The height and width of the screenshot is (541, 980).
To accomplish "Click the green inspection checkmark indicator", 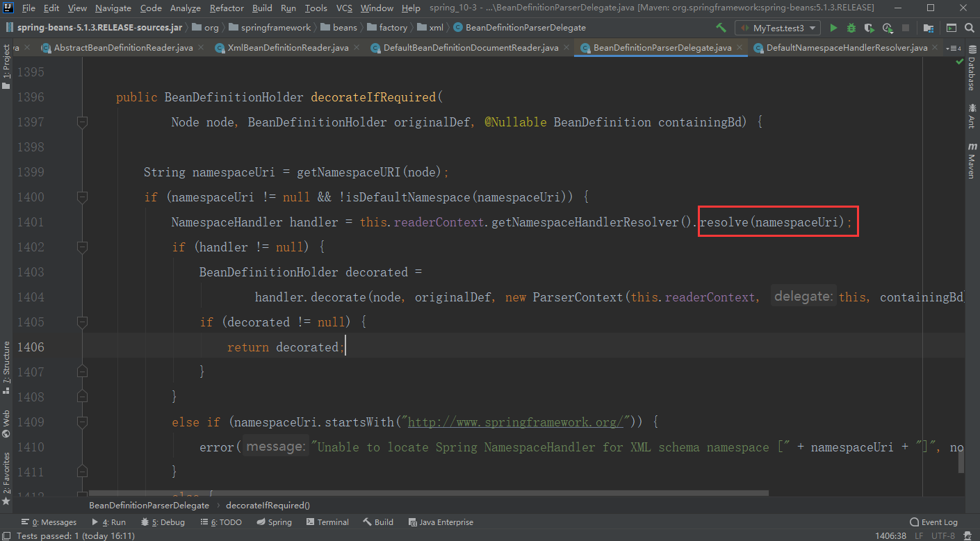I will click(960, 63).
